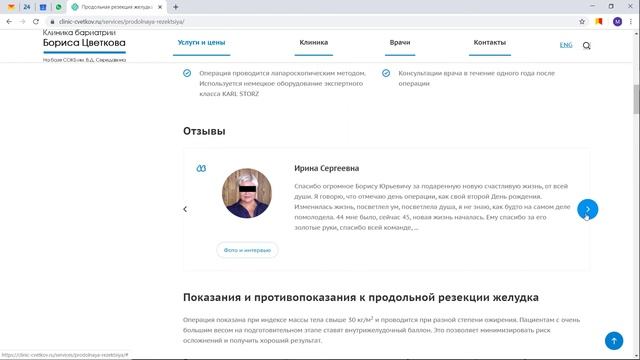Go back to previous page
The width and height of the screenshot is (640, 360).
click(x=9, y=22)
